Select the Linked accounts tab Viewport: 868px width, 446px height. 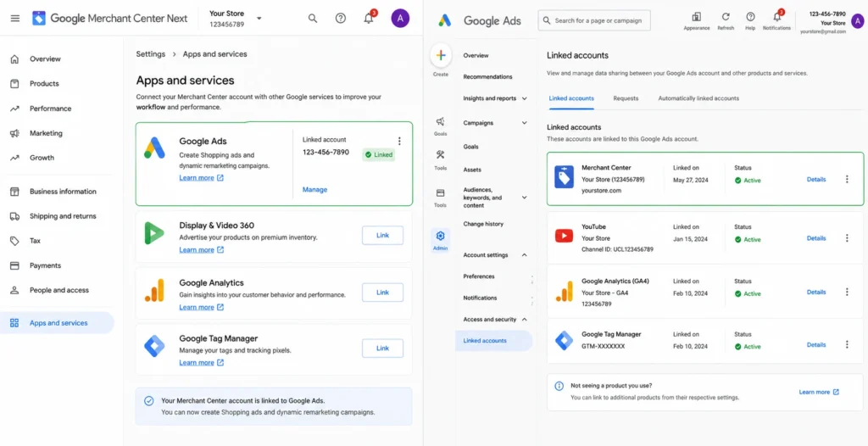coord(571,98)
